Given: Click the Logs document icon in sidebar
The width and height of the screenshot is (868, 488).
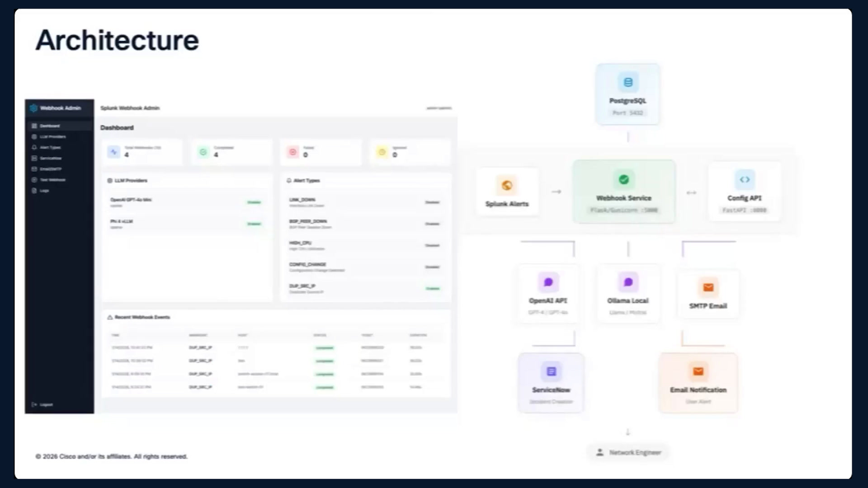Looking at the screenshot, I should click(34, 191).
